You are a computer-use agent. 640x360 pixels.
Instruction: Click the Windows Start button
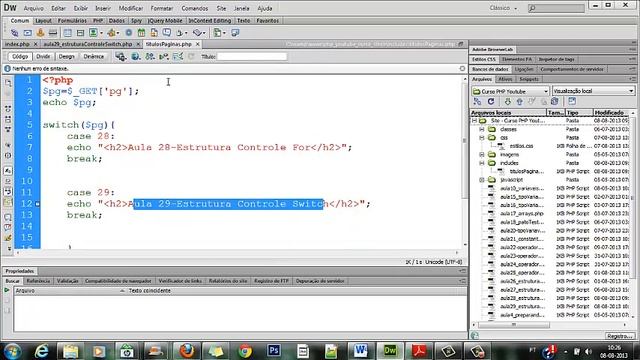click(x=12, y=351)
